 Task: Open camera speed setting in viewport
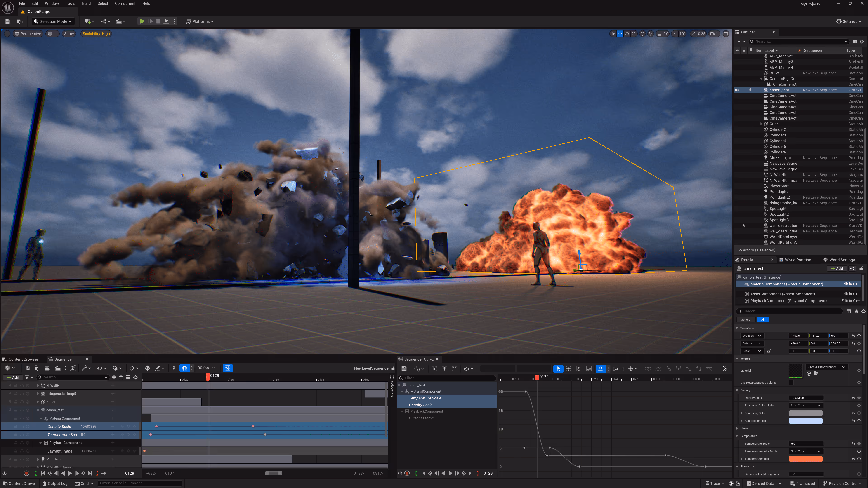tap(714, 34)
